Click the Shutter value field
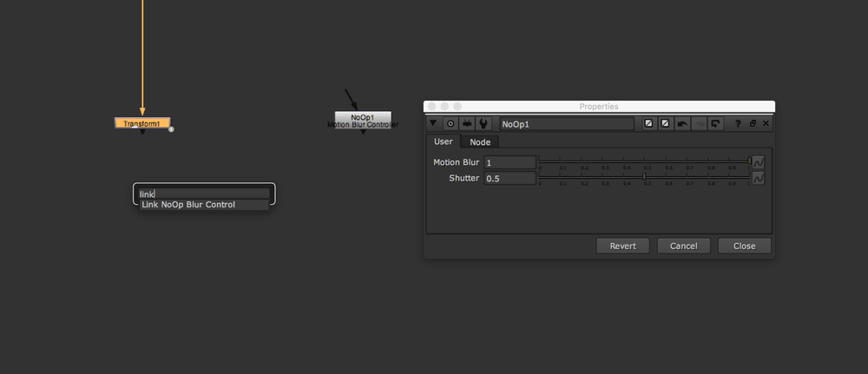Image resolution: width=868 pixels, height=374 pixels. (510, 179)
